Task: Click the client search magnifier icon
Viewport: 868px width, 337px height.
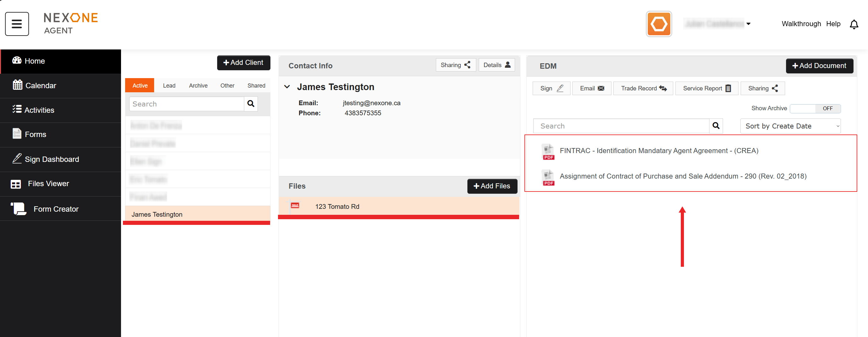Action: (x=251, y=104)
